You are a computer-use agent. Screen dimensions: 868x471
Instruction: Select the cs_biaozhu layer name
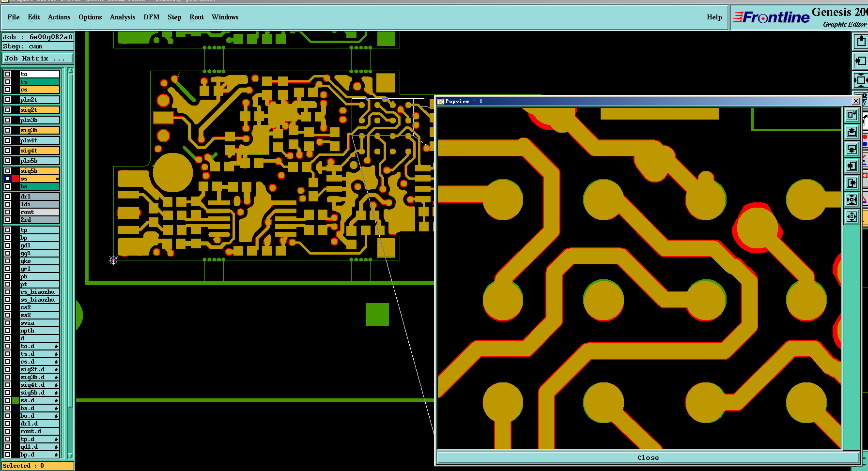click(x=40, y=292)
